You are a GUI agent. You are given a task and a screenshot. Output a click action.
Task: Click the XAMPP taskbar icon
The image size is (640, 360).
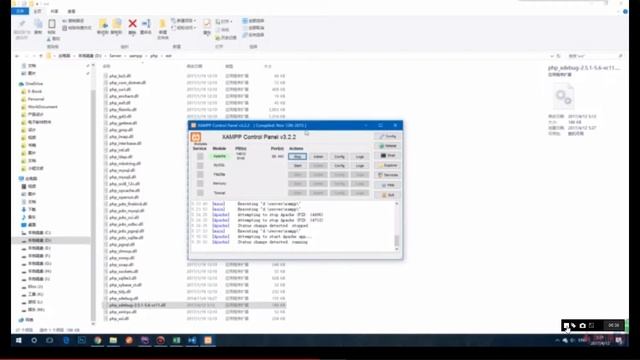point(208,340)
